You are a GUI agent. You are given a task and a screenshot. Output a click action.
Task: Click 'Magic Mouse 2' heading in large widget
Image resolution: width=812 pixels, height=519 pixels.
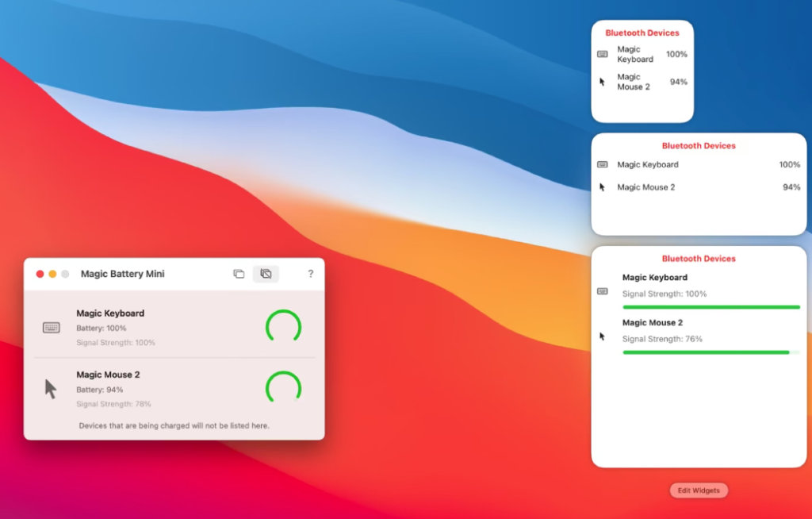[653, 322]
